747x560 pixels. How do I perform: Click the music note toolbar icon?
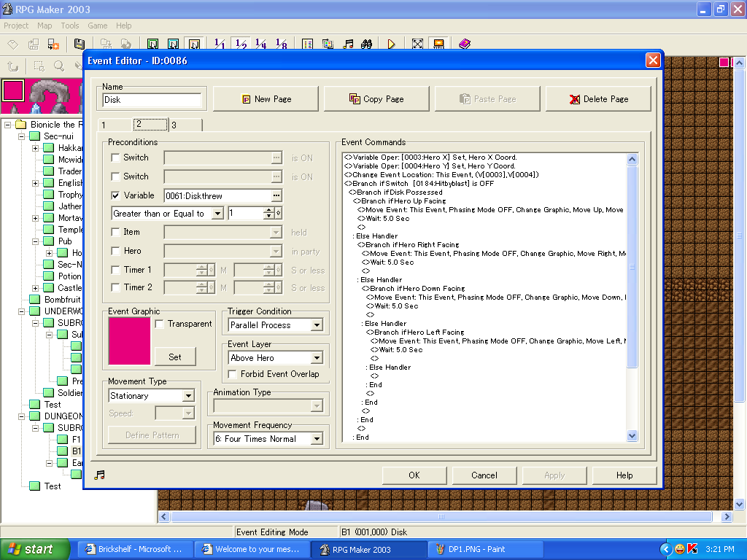click(x=349, y=44)
